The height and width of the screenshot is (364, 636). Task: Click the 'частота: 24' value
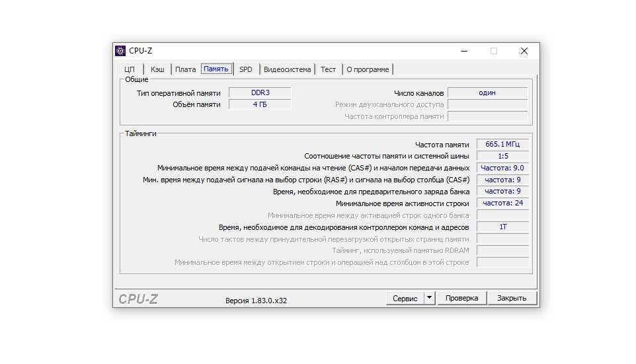click(x=502, y=203)
